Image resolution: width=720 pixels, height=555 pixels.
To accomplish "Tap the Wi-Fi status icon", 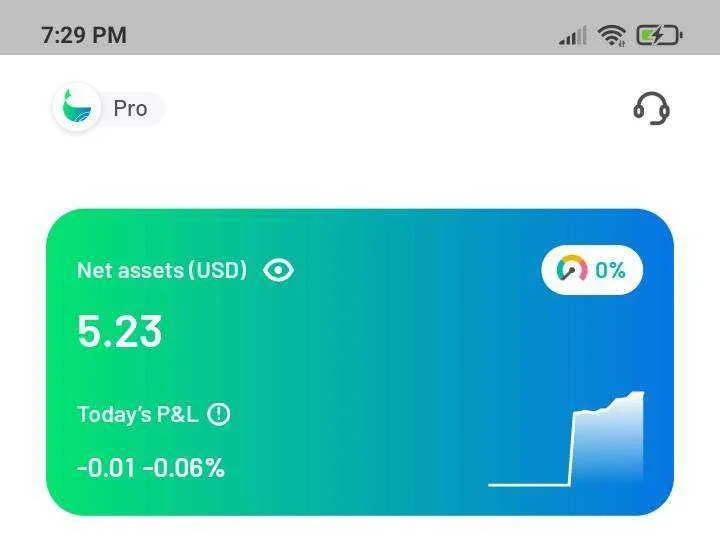I will tap(612, 35).
